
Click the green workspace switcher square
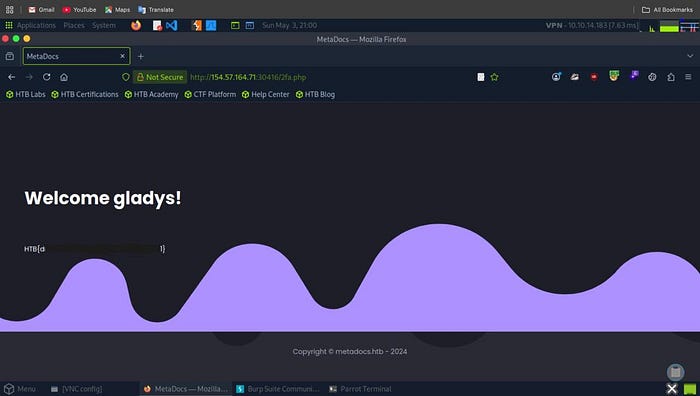(690, 389)
